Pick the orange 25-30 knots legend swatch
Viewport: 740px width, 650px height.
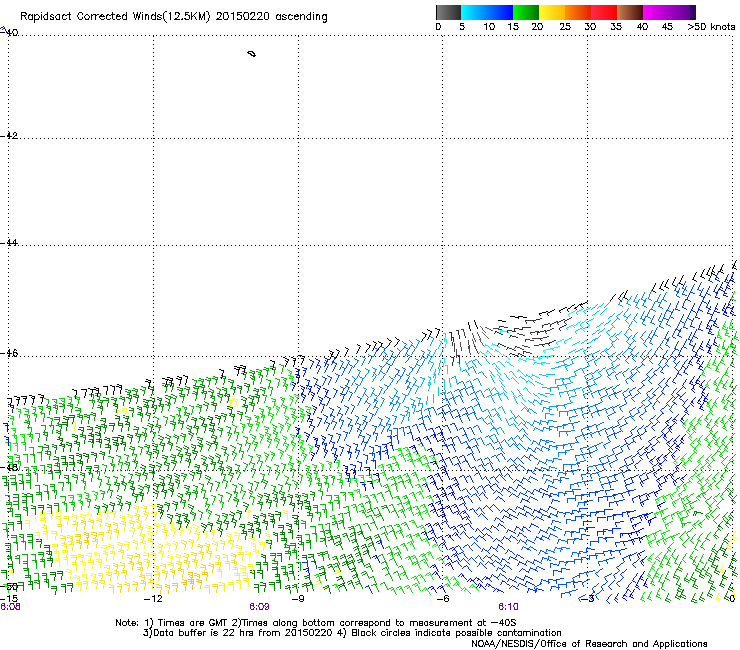coord(578,12)
